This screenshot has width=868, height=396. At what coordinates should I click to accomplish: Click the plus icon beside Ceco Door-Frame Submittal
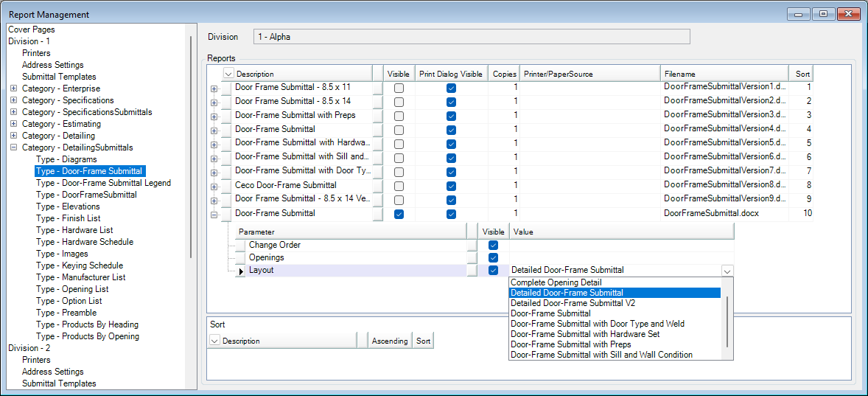tap(214, 186)
